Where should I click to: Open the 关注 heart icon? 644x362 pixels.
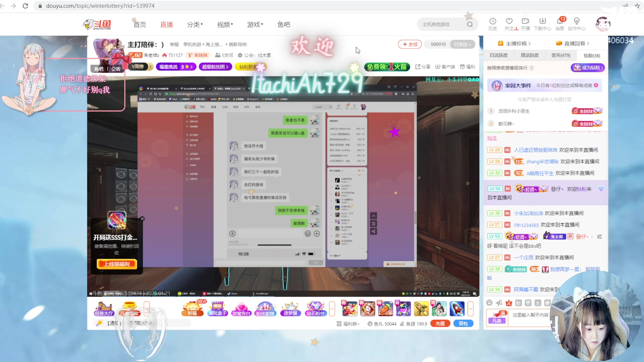509,24
